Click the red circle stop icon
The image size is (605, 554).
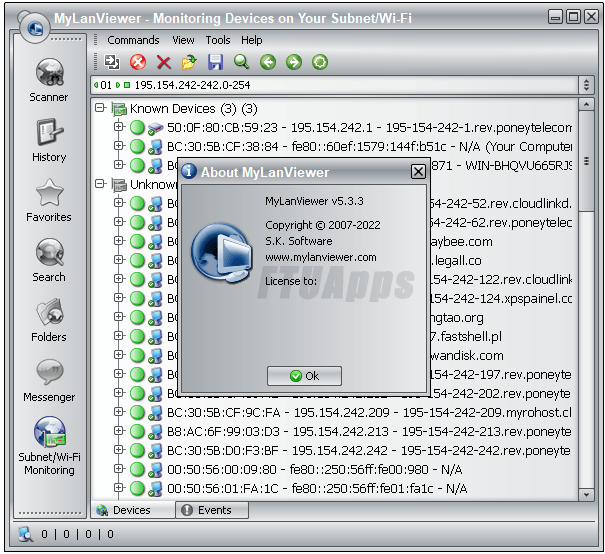coord(138,62)
